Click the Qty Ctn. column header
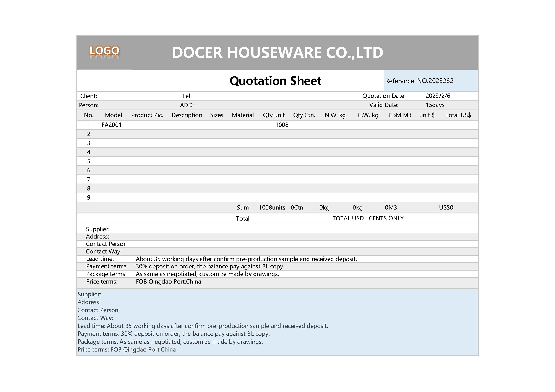Screen dimensions: 555x392 pyautogui.click(x=304, y=115)
